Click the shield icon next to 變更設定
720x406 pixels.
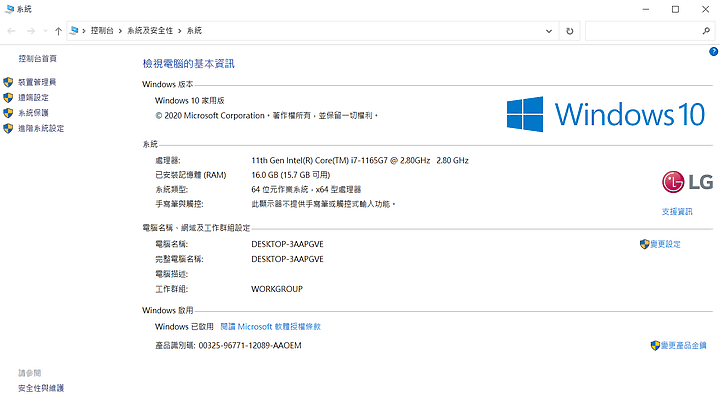(644, 244)
